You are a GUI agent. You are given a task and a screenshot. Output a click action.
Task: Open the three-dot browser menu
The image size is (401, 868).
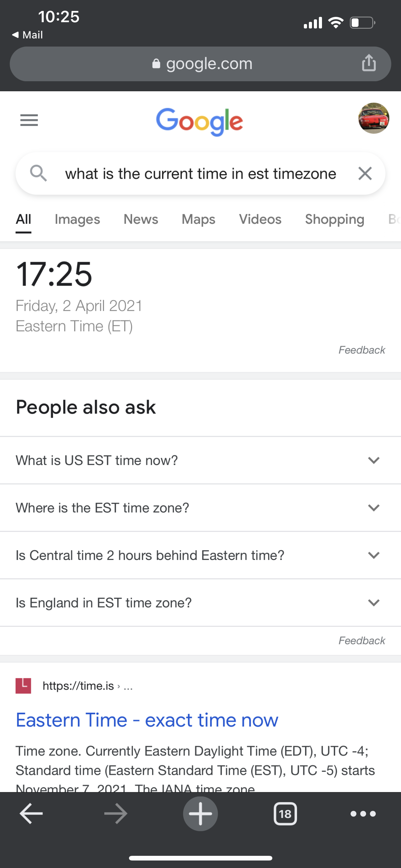coord(363,814)
